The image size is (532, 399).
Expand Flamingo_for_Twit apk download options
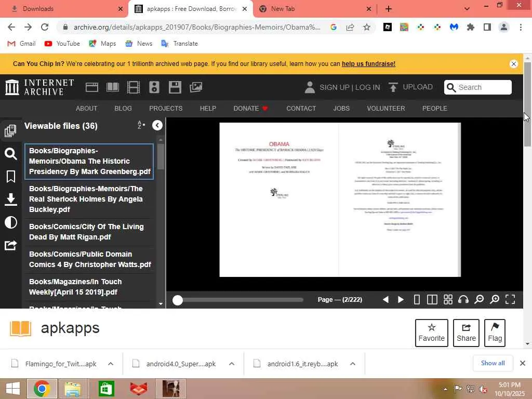pos(111,364)
